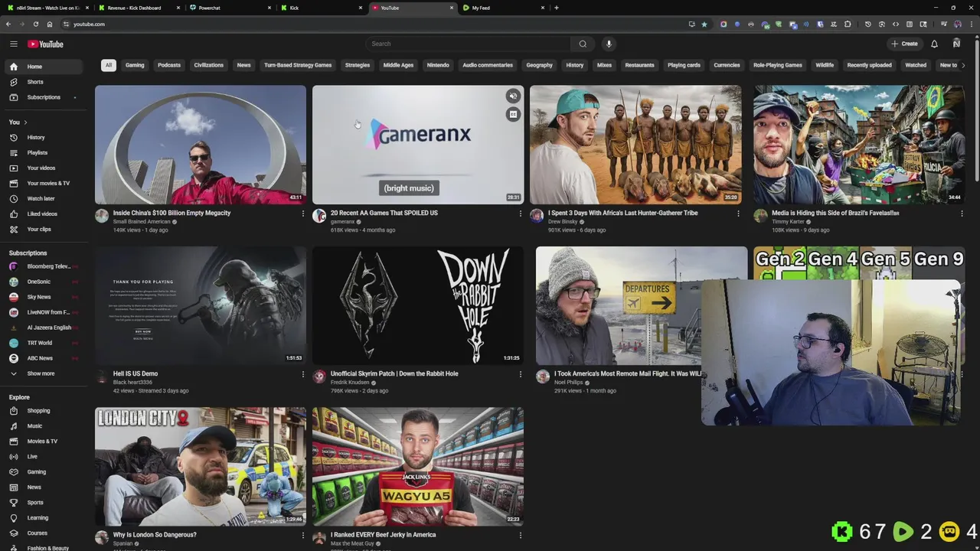Open Al Jazeera English subscription

pos(43,328)
